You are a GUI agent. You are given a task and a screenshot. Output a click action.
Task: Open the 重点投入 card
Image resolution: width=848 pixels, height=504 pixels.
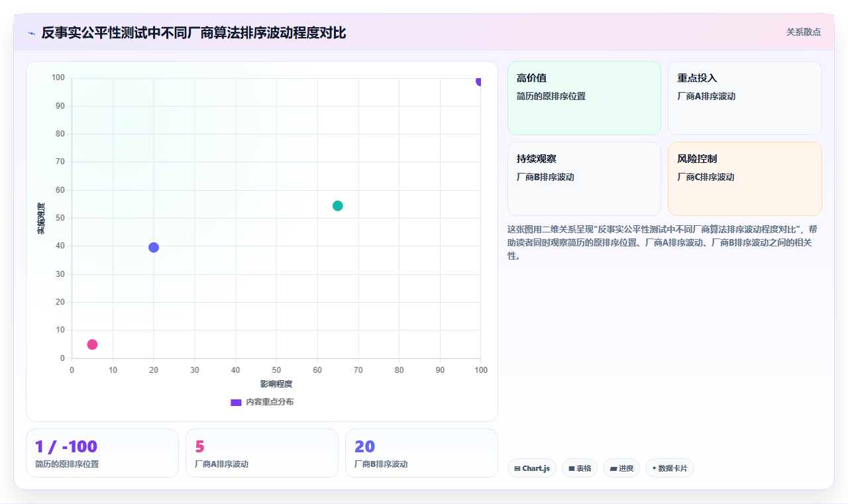pos(745,98)
